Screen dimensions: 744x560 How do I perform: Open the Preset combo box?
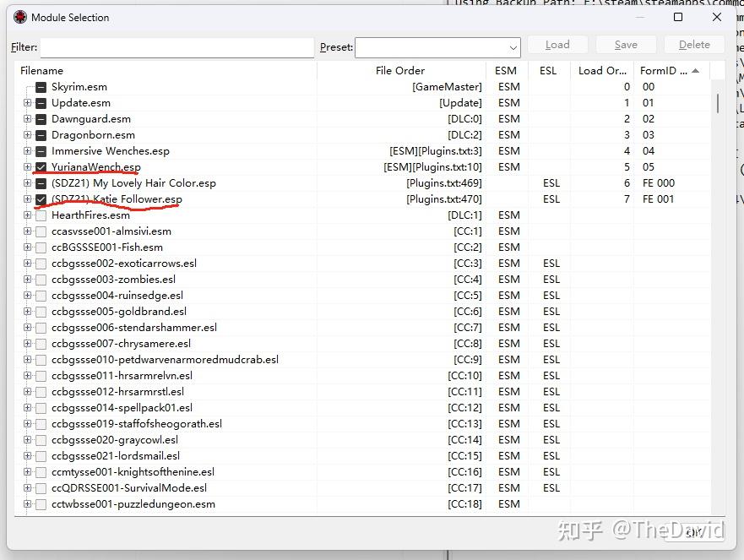coord(437,47)
